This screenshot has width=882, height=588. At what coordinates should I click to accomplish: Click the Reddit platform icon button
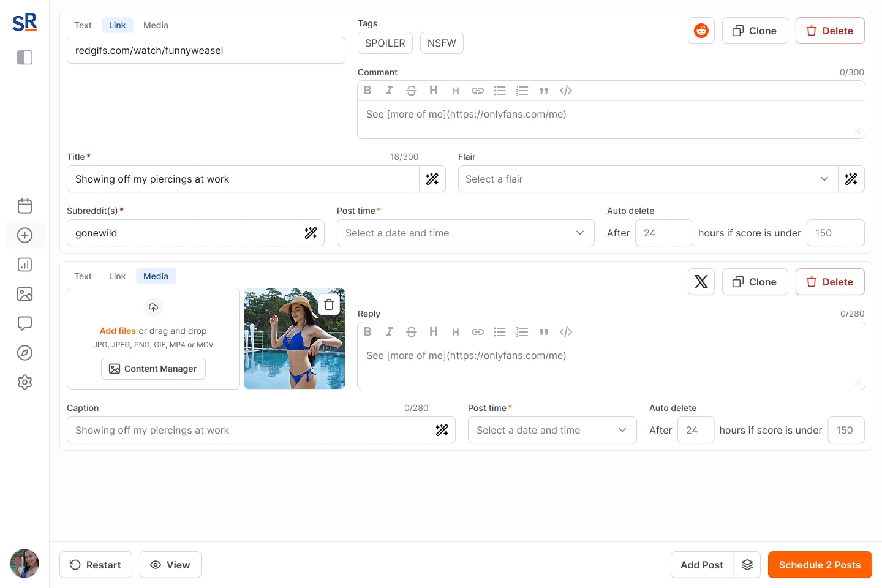click(x=701, y=31)
